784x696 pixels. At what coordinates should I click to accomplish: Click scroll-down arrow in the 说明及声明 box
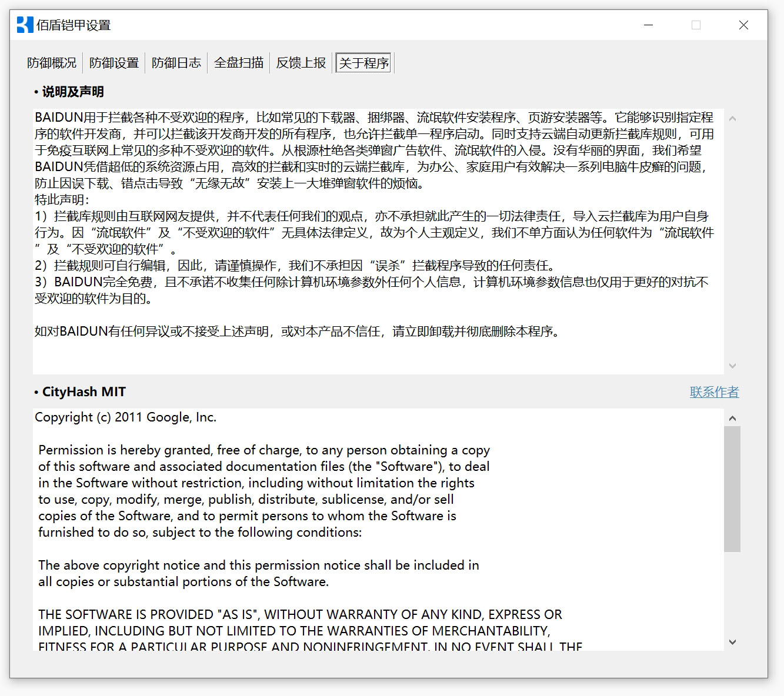pyautogui.click(x=732, y=366)
